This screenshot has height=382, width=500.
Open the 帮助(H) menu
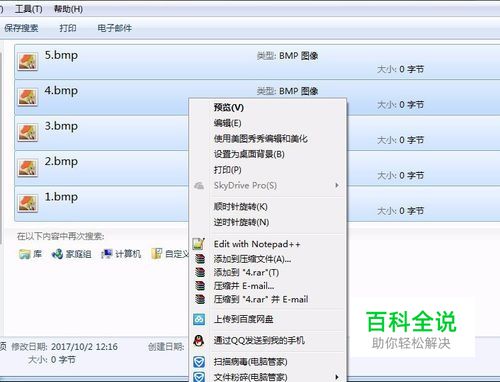[68, 9]
